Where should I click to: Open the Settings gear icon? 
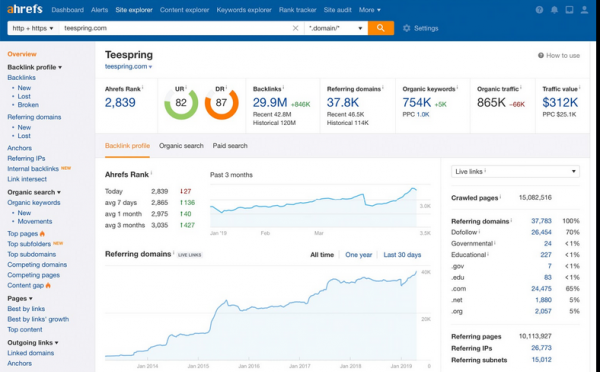pos(406,28)
